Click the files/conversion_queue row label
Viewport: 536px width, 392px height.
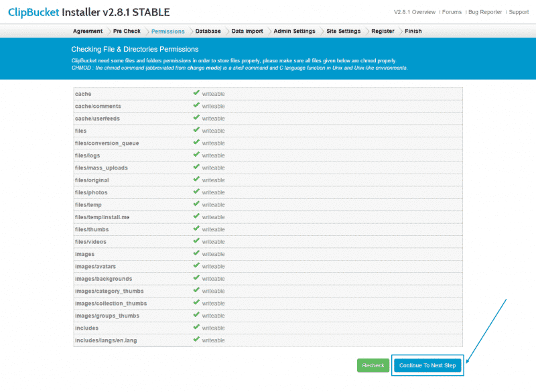(x=107, y=143)
